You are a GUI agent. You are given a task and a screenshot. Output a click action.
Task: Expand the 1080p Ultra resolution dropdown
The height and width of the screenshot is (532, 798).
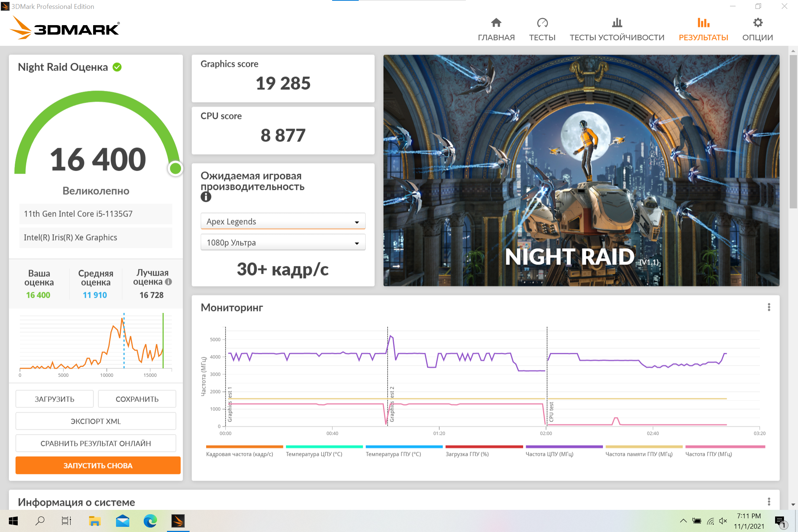point(283,243)
